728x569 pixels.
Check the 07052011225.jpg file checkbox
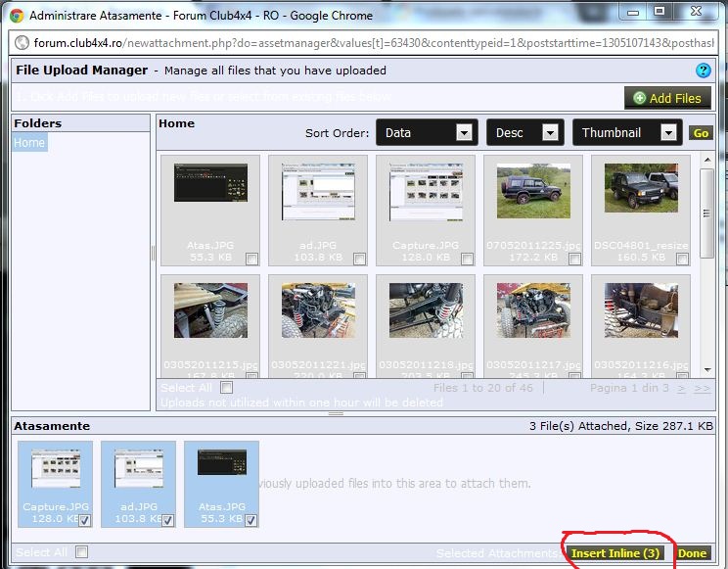[x=574, y=259]
